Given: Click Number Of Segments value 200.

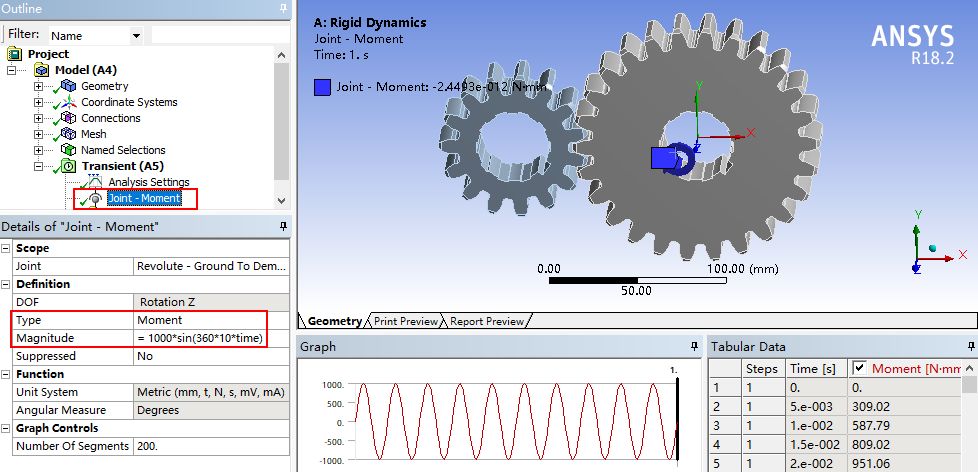Looking at the screenshot, I should (x=211, y=446).
